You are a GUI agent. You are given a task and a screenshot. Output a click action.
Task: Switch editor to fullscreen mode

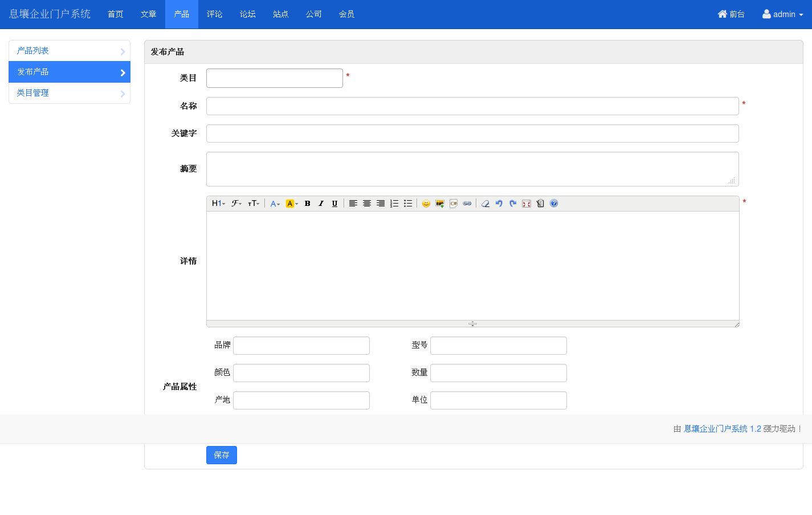527,204
